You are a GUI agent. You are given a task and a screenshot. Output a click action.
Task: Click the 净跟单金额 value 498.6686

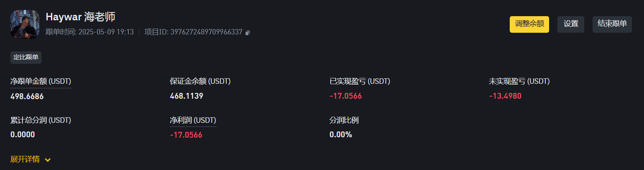click(x=27, y=96)
